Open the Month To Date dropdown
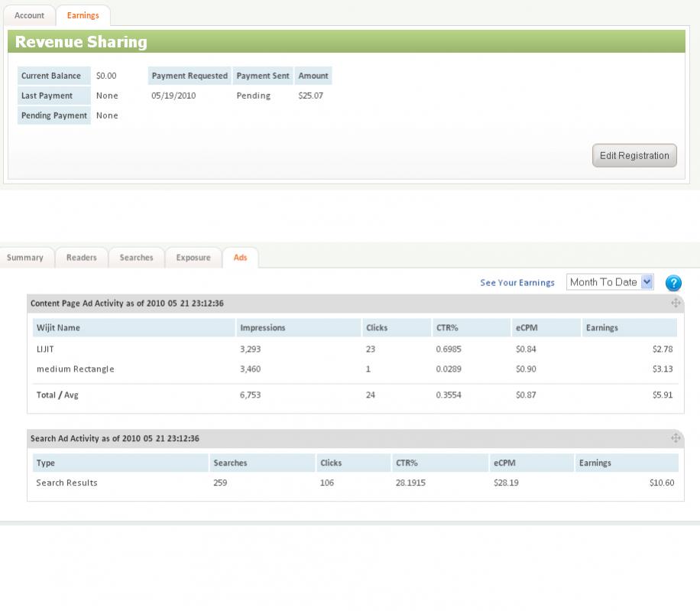700x611 pixels. [610, 282]
